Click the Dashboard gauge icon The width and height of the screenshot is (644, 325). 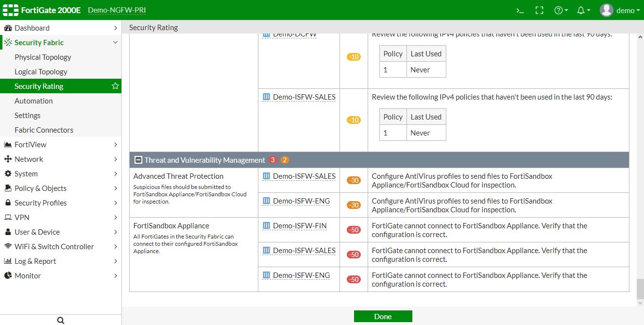click(8, 28)
